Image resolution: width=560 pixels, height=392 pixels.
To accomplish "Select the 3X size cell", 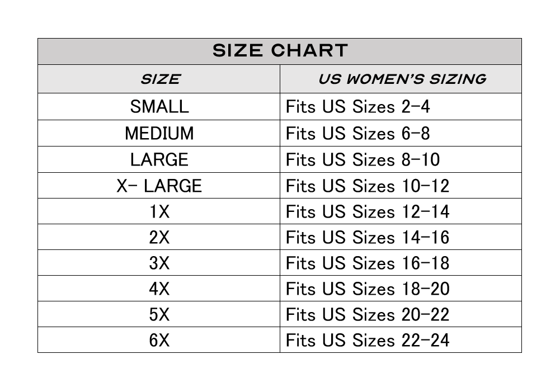I will (x=159, y=263).
